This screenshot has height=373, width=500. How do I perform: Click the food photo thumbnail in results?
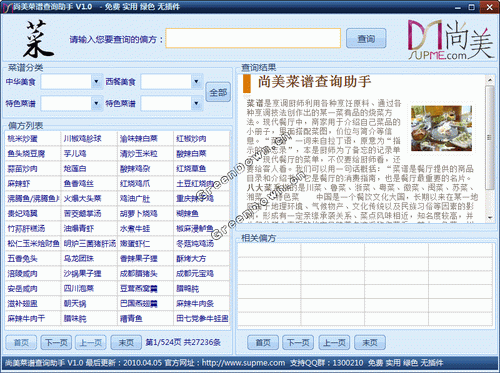coord(441,128)
